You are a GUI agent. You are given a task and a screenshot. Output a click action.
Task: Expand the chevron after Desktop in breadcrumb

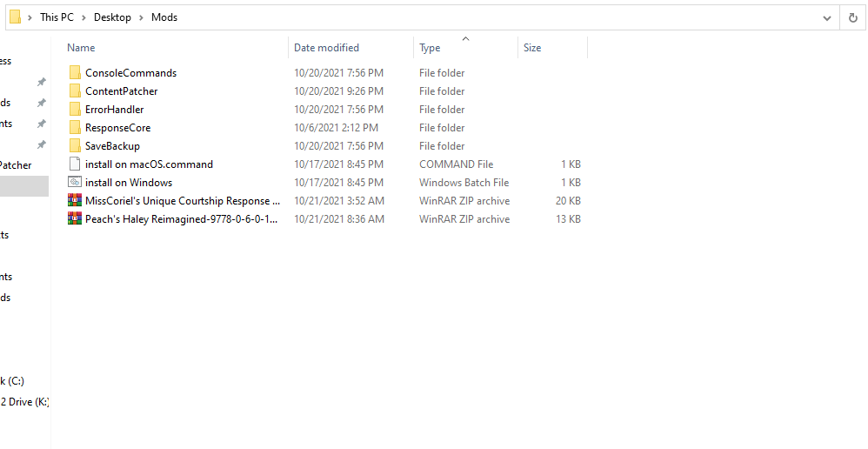click(x=141, y=17)
